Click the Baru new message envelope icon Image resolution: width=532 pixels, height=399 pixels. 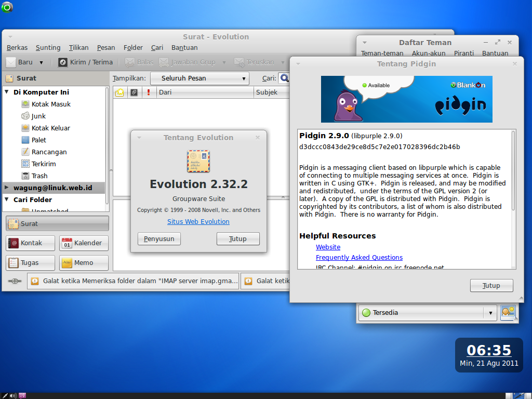click(11, 62)
